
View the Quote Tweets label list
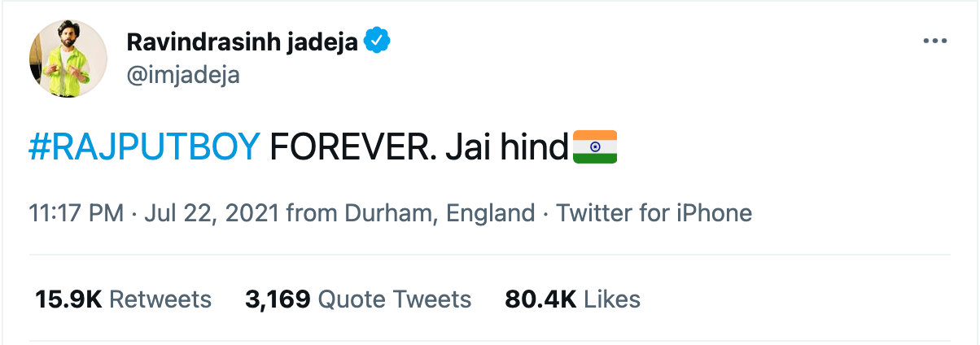(x=395, y=299)
